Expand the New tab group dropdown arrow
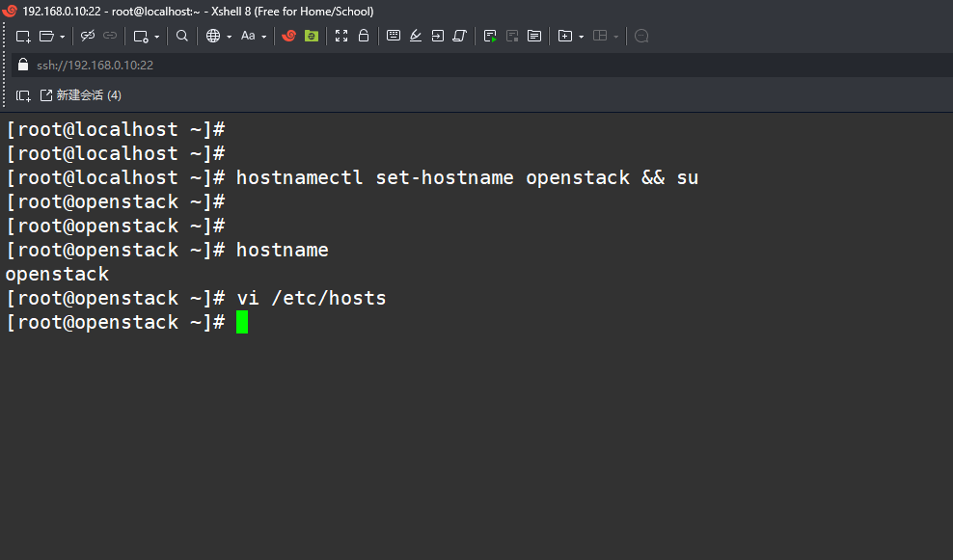The image size is (953, 560). [581, 37]
